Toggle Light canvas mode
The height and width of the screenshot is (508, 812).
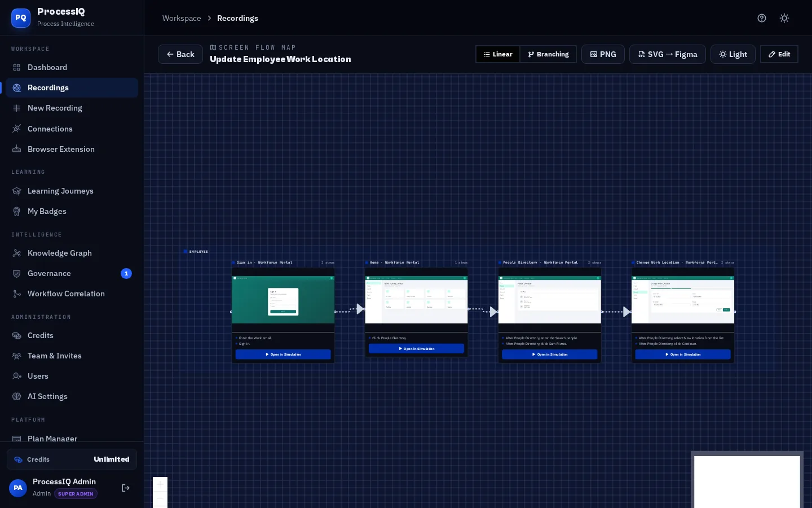[733, 54]
